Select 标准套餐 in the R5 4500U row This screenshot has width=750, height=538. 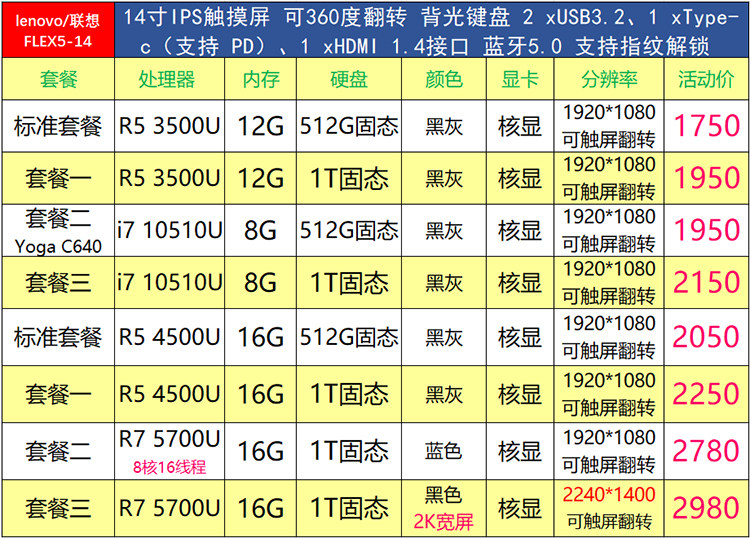click(x=58, y=337)
